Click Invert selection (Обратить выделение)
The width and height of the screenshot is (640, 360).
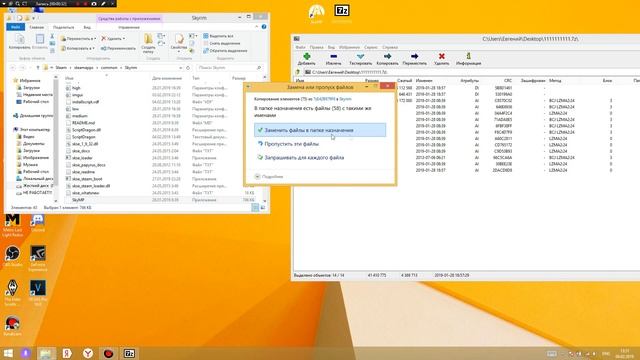[x=225, y=51]
